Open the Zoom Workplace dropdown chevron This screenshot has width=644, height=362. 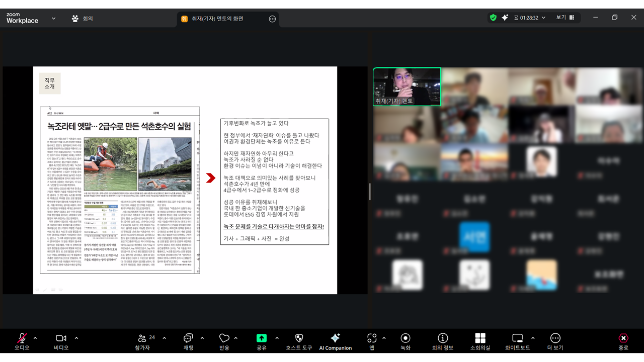point(53,19)
